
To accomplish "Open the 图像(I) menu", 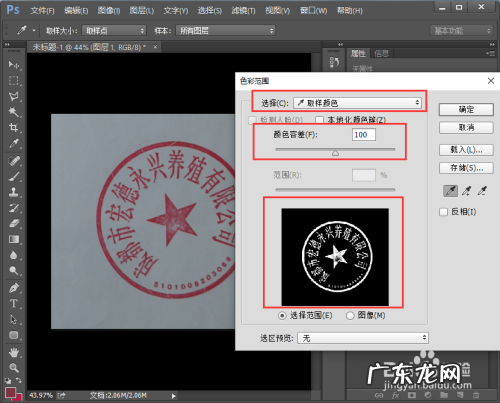I will pyautogui.click(x=109, y=11).
